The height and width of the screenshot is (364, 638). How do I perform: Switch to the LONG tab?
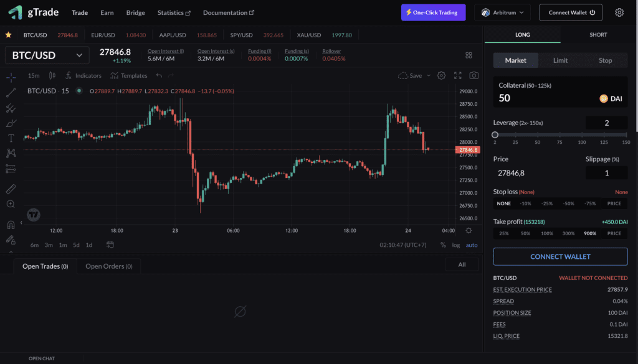point(523,35)
